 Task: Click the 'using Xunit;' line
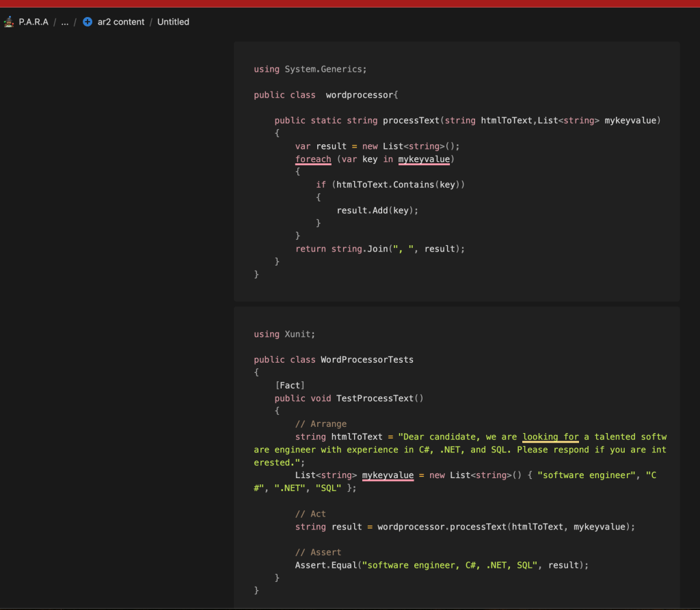[x=284, y=334]
